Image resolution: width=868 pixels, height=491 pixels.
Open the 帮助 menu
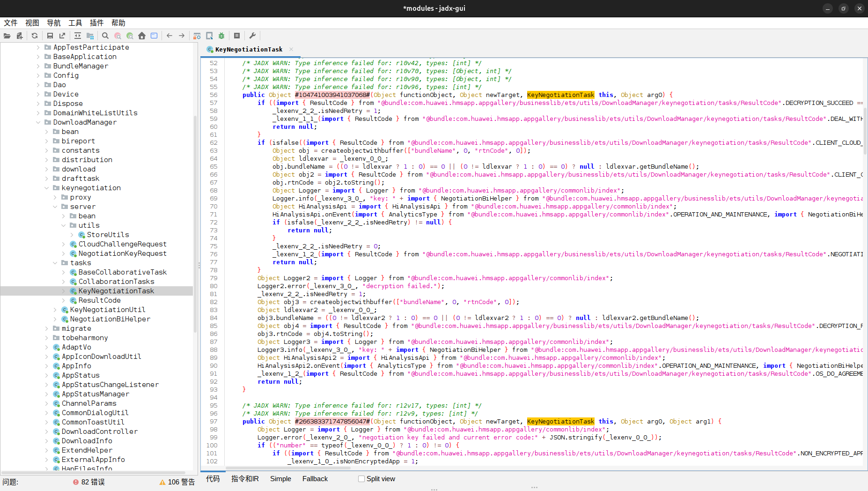point(118,23)
